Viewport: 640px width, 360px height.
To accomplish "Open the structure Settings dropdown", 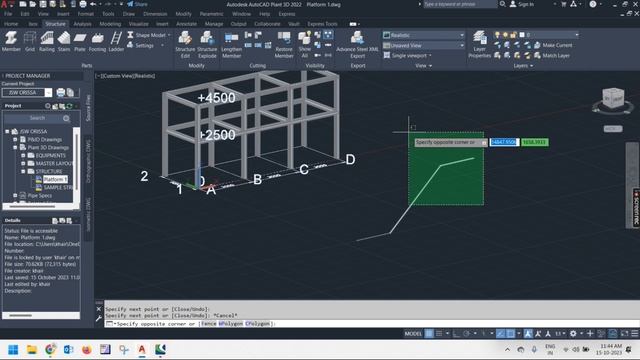I will click(x=145, y=45).
